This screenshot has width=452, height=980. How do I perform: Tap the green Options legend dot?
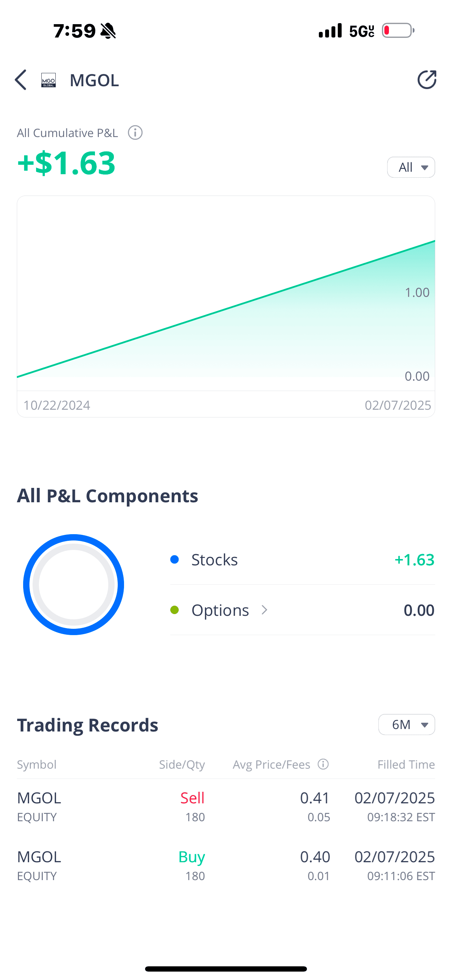(x=174, y=610)
